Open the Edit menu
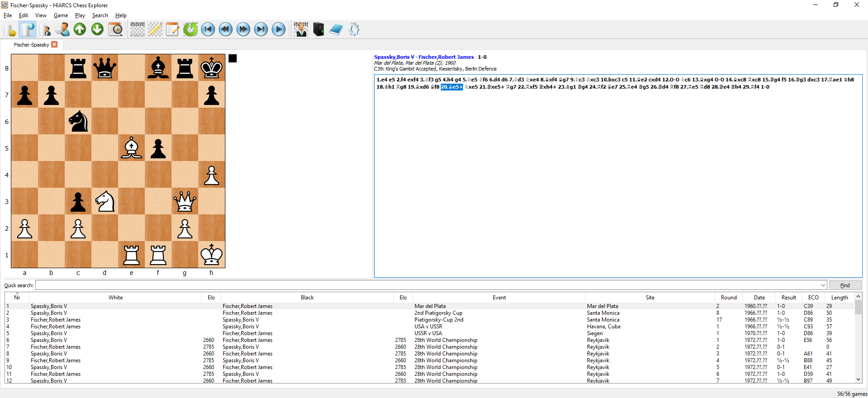The width and height of the screenshot is (868, 398). 24,15
